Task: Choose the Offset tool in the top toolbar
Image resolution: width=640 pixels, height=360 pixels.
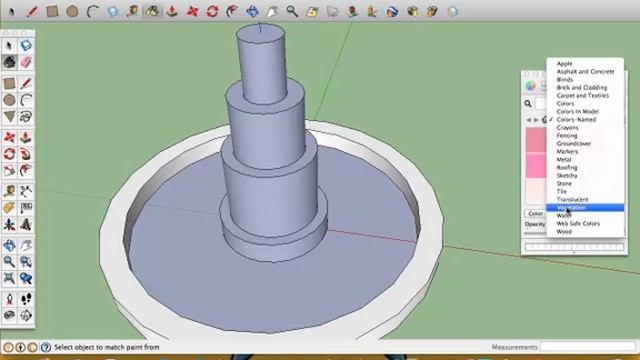Action: pos(232,11)
